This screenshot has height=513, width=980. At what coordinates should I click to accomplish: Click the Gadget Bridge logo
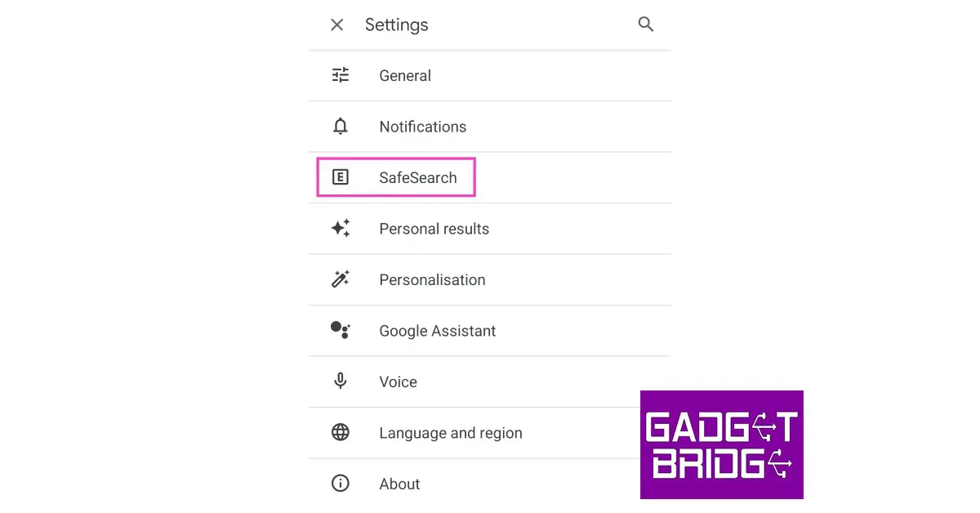click(721, 444)
